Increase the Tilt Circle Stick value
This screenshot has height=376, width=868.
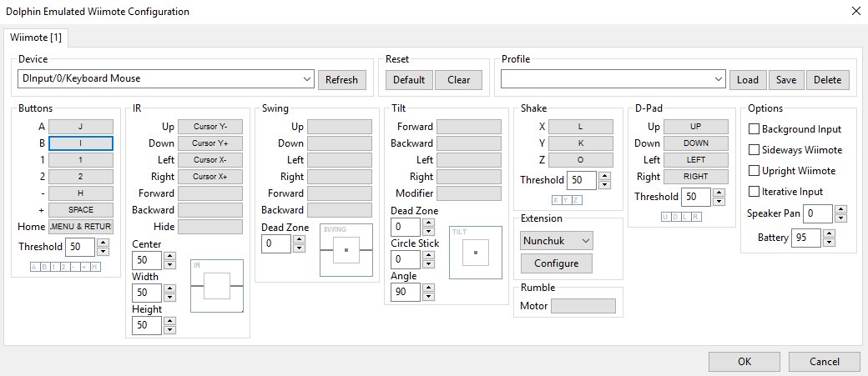(x=428, y=255)
